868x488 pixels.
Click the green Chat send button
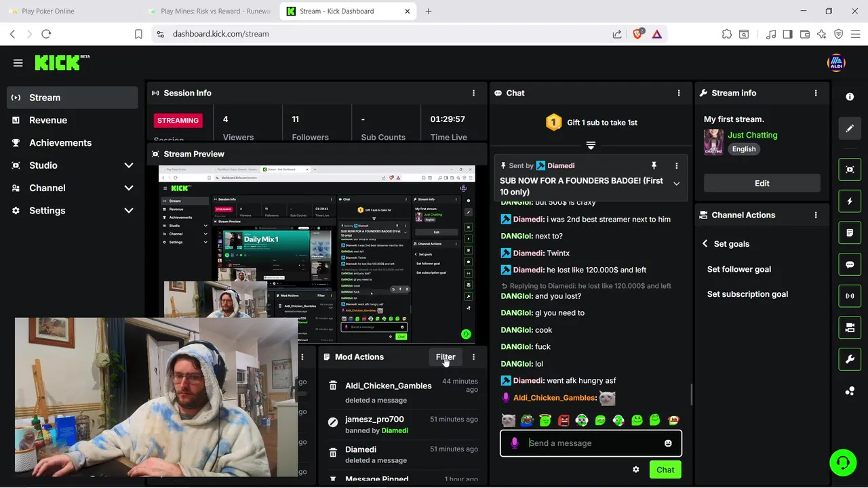665,470
